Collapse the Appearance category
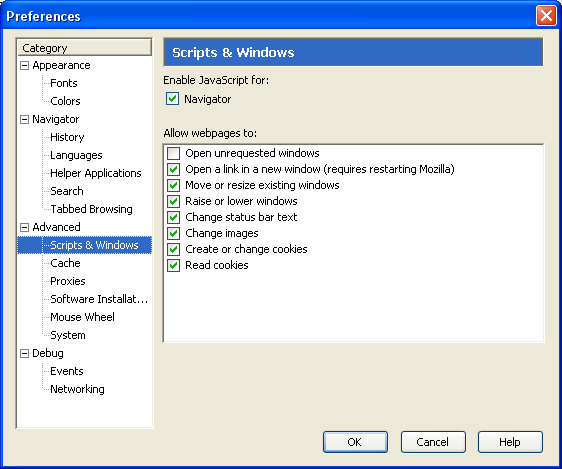562x469 pixels. pos(24,66)
